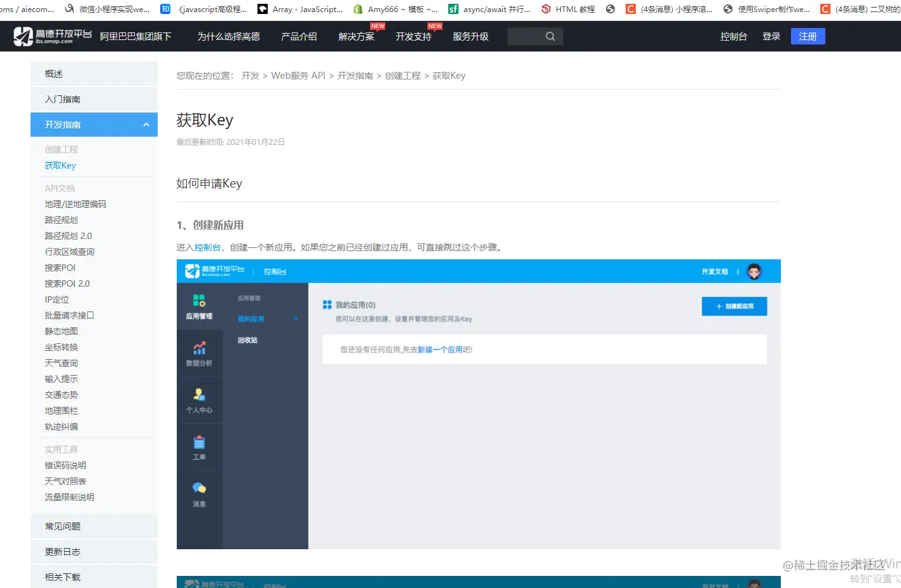Open the 产品介绍 menu
The image size is (901, 588).
pos(299,36)
